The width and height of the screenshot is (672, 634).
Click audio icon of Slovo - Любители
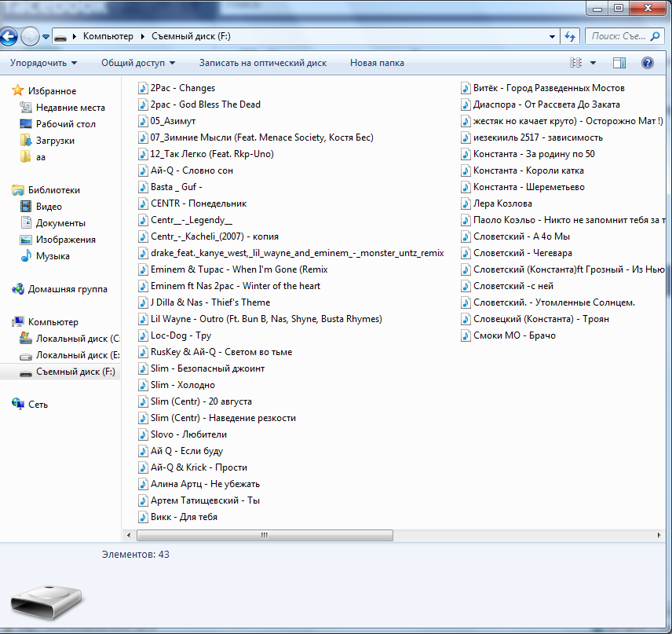[x=143, y=434]
